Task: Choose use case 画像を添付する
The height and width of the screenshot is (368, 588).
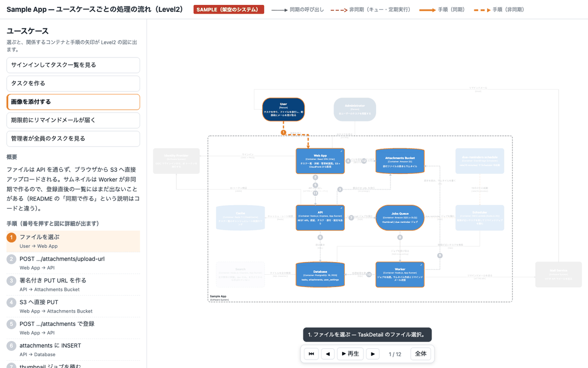Action: pyautogui.click(x=73, y=102)
